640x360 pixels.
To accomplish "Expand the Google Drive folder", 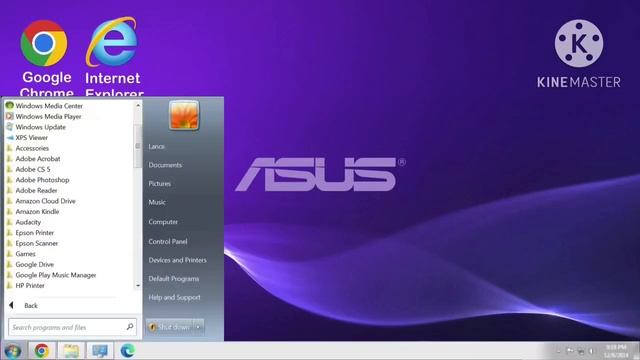I will click(31, 264).
